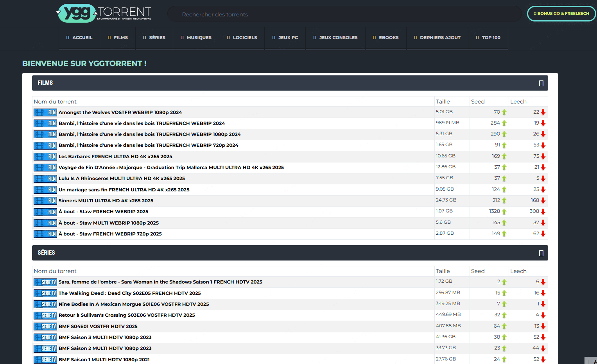The image size is (597, 364).
Task: Click the FILM icon beside "Les Barbares FRENCH ULTRA HD"
Action: pyautogui.click(x=45, y=156)
